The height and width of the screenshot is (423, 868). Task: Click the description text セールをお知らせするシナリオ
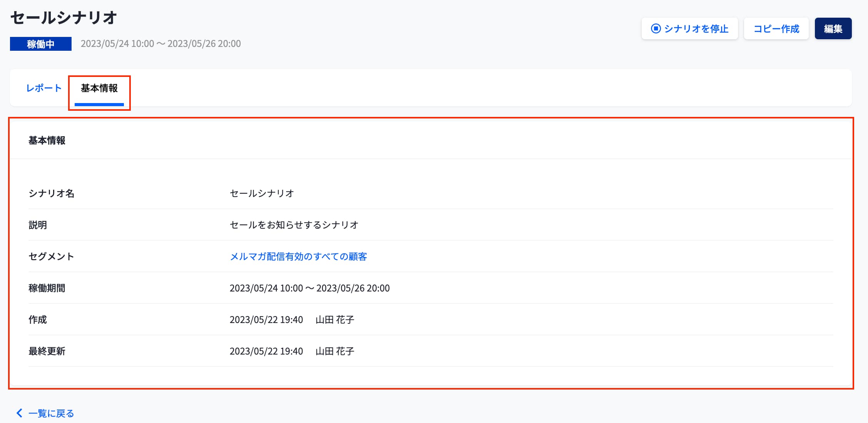(x=294, y=225)
